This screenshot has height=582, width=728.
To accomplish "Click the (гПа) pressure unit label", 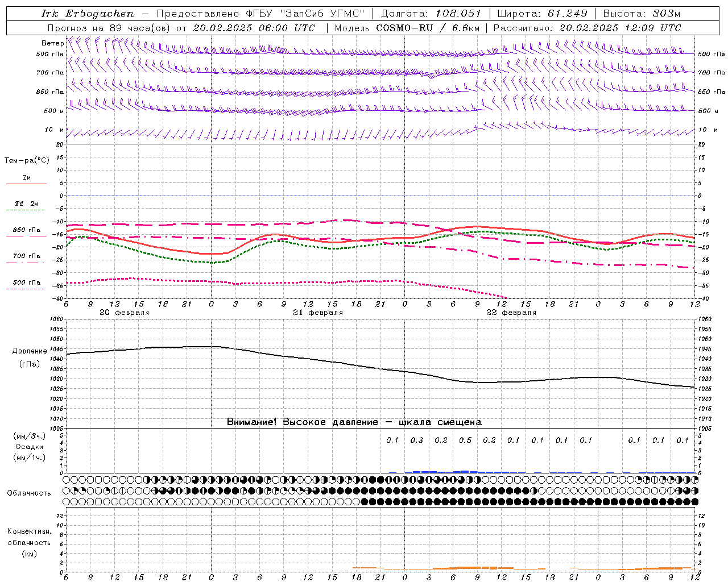I will 30,364.
